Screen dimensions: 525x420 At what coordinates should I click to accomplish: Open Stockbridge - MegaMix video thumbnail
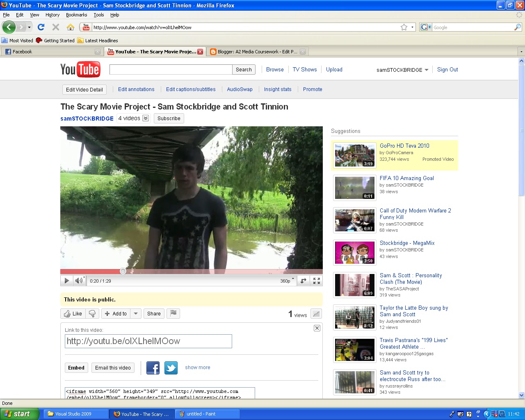coord(355,253)
